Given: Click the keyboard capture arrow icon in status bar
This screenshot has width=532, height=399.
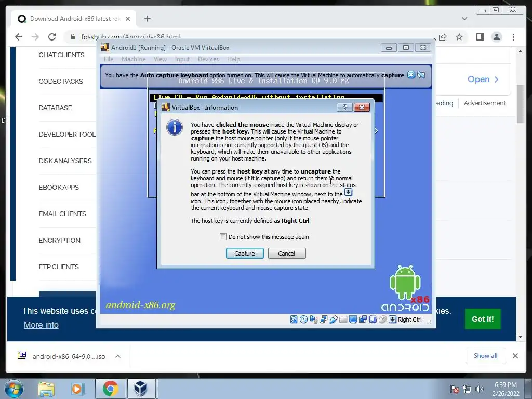Looking at the screenshot, I should click(392, 320).
